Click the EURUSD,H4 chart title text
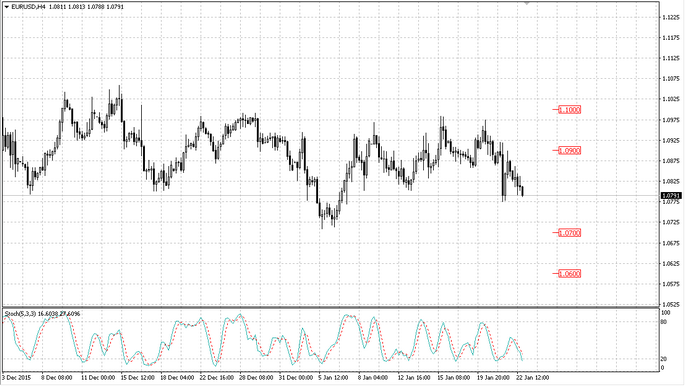 click(x=28, y=7)
